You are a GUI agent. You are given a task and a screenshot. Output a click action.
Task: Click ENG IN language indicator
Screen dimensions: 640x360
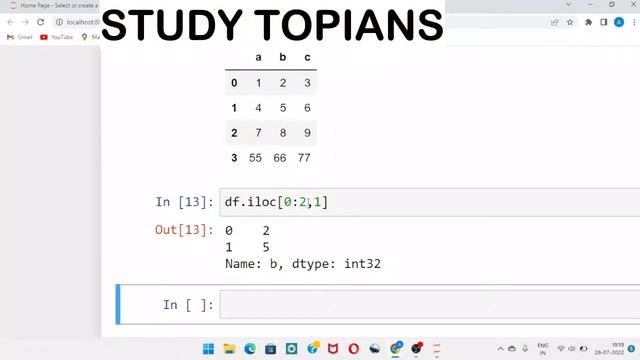[x=543, y=349]
